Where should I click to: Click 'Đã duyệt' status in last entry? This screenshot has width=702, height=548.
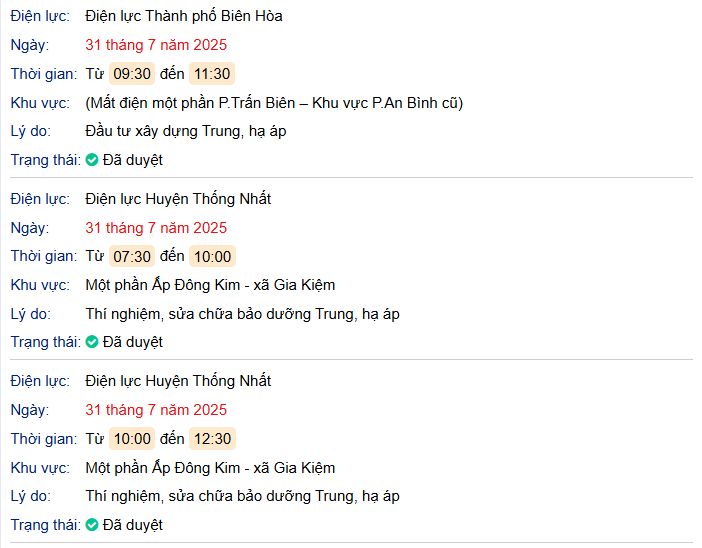pos(132,525)
